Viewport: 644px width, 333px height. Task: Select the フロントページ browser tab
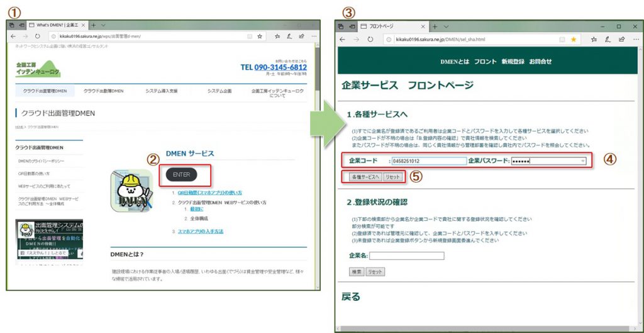point(394,26)
